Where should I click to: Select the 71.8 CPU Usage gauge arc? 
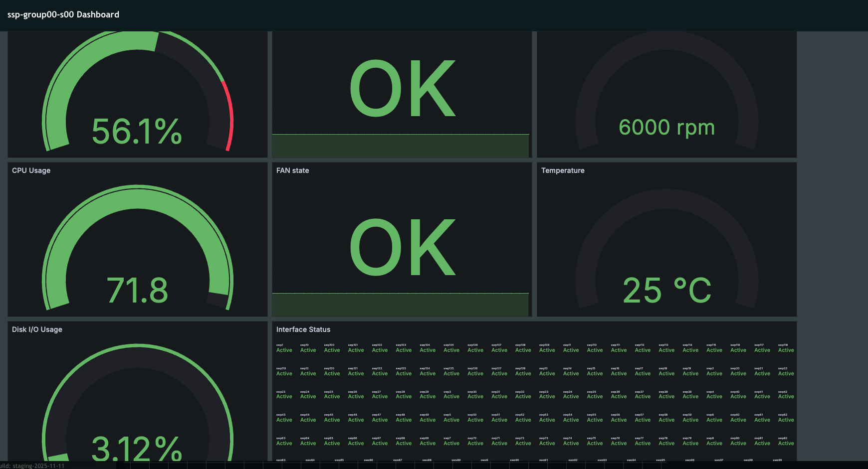138,289
